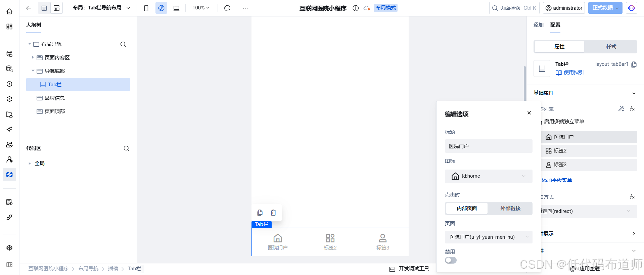Open the administrator account button

pos(564,8)
